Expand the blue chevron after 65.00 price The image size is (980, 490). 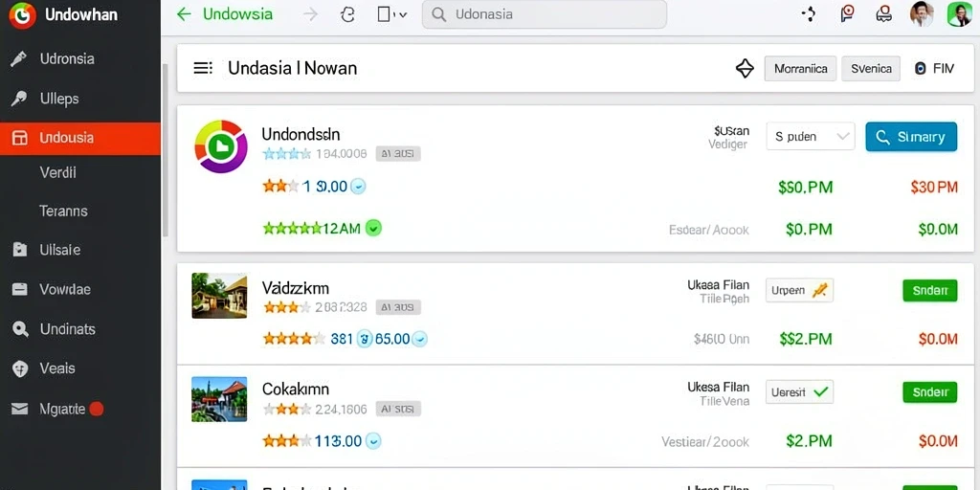pos(421,340)
